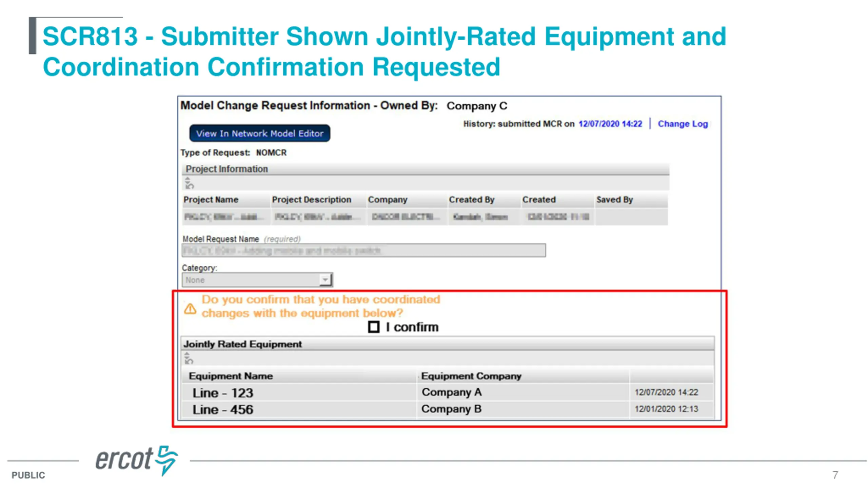Image resolution: width=868 pixels, height=488 pixels.
Task: Sort by Equipment Name column header
Action: click(x=299, y=376)
